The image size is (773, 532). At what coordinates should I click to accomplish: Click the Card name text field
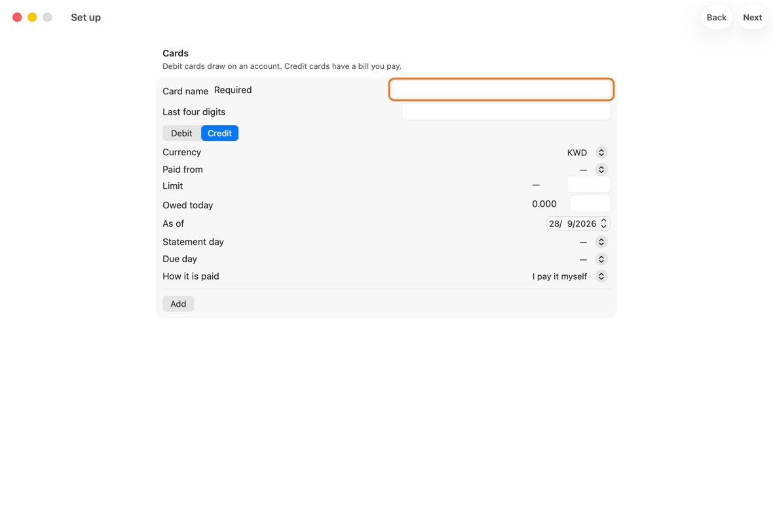pos(501,90)
